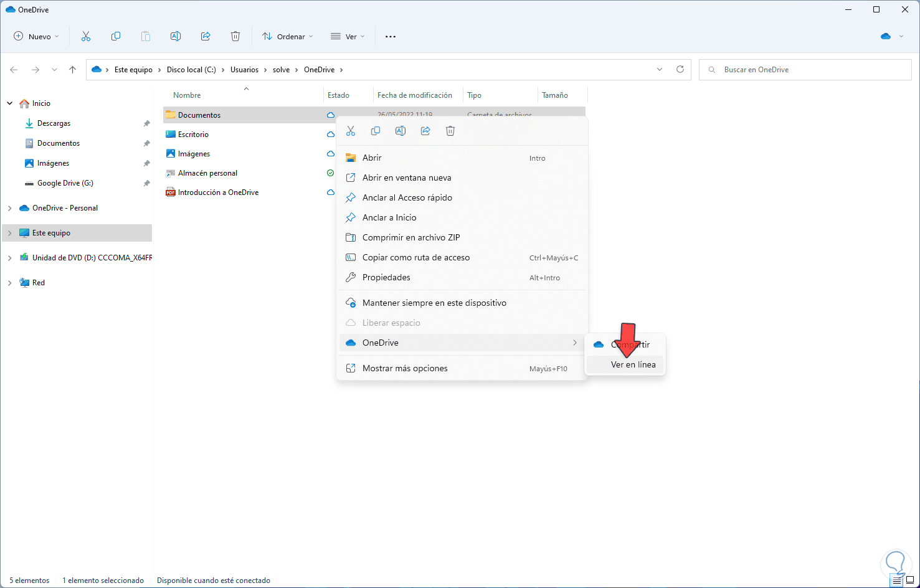Click the Delete trash icon in the context menu
Image resolution: width=920 pixels, height=588 pixels.
[450, 131]
